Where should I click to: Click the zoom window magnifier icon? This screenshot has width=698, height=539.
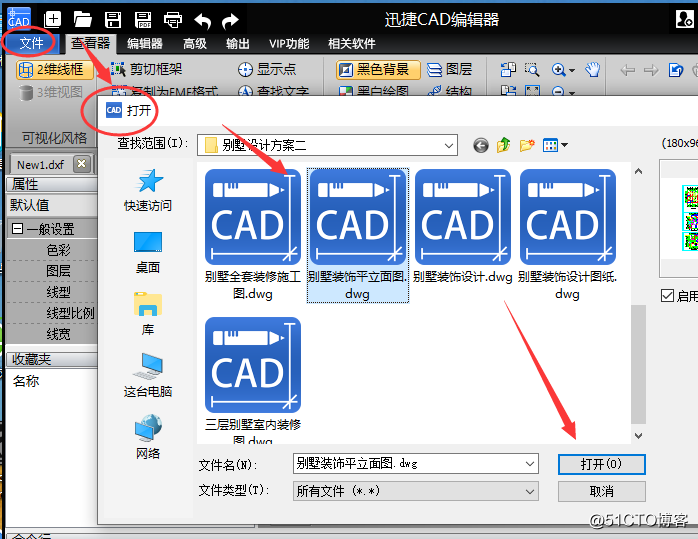click(532, 69)
